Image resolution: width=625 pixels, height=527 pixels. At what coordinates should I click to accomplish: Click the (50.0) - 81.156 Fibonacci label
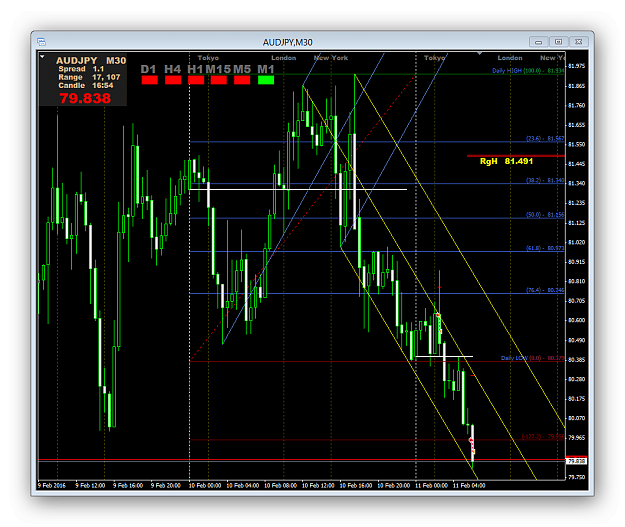(545, 215)
